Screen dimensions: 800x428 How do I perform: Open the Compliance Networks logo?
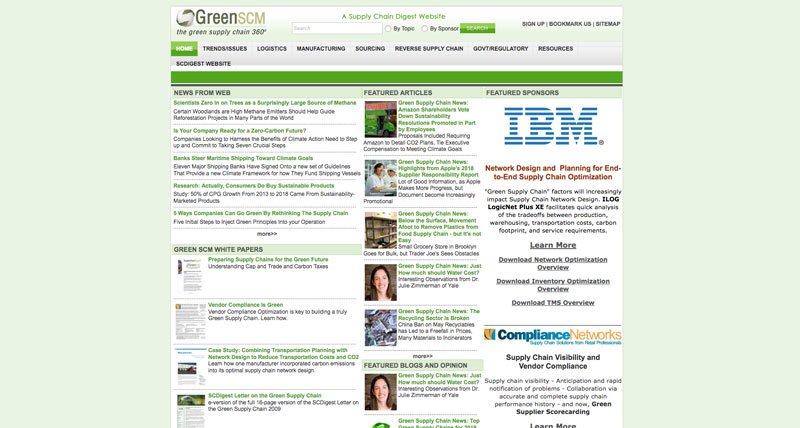click(553, 336)
